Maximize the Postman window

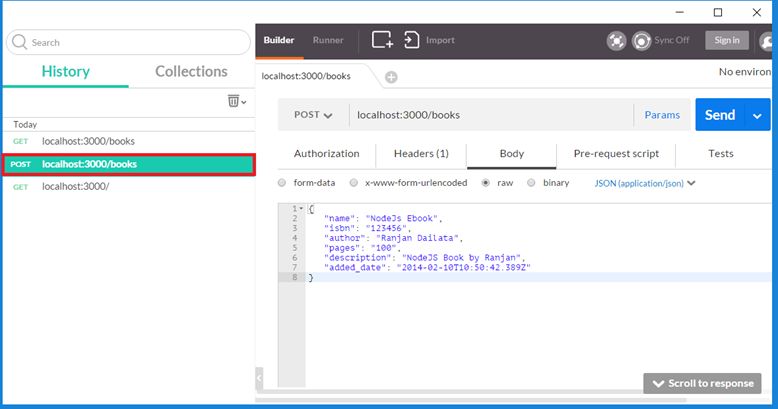click(x=717, y=12)
